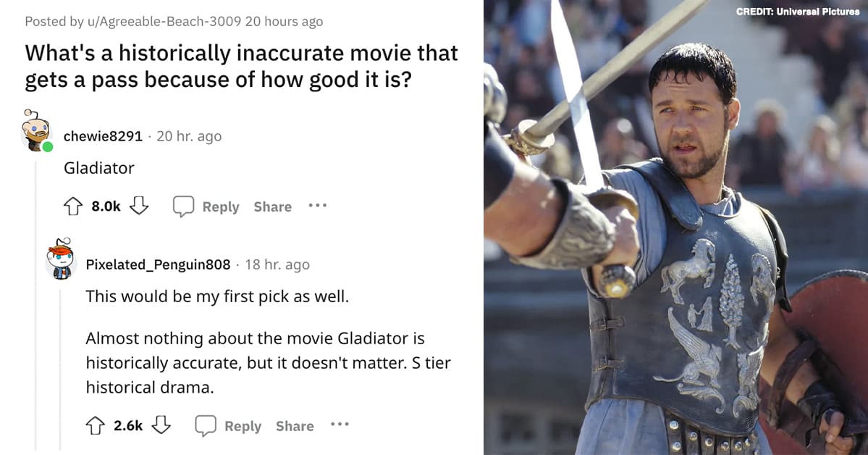Click the reply speech bubble under Pixelated_Penguin808's comment

pos(207,426)
